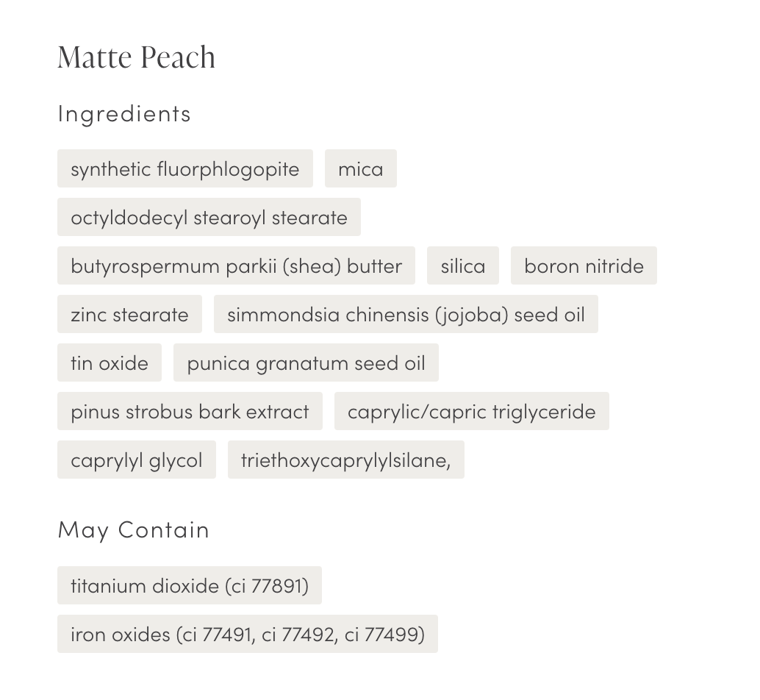Viewport: 760px width, 700px height.
Task: Click the tin oxide tag
Action: click(110, 363)
